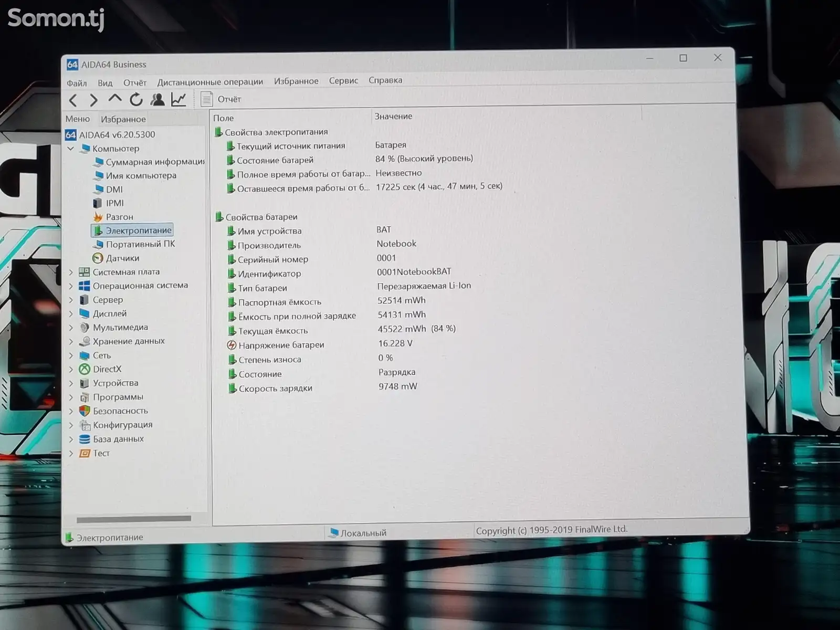Select the Разгон tree item

point(113,216)
